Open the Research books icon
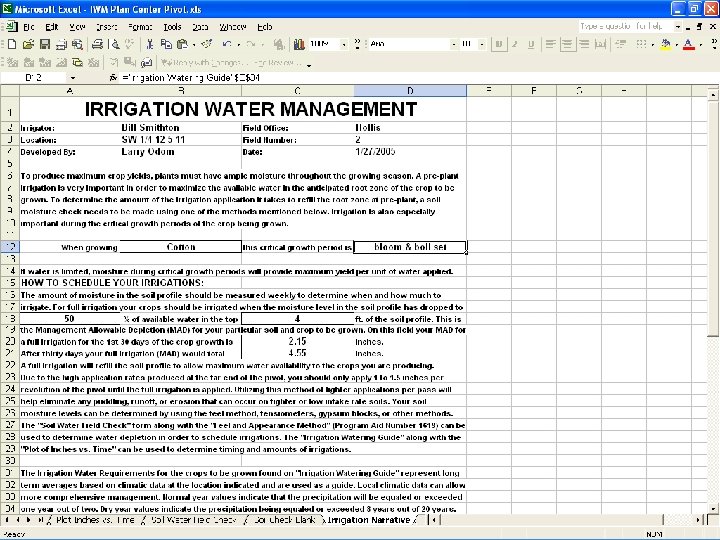Viewport: 720px width, 540px height. click(x=299, y=44)
